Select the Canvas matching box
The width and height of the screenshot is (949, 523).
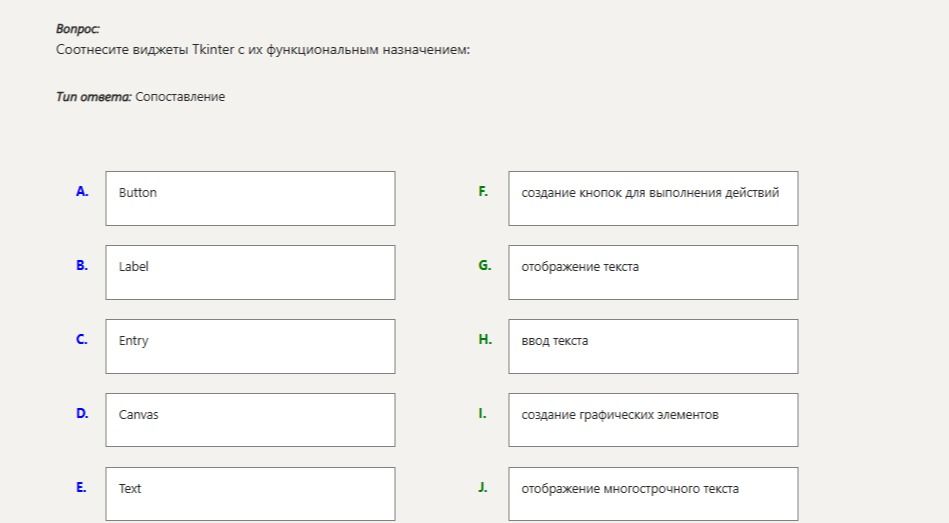click(x=250, y=420)
